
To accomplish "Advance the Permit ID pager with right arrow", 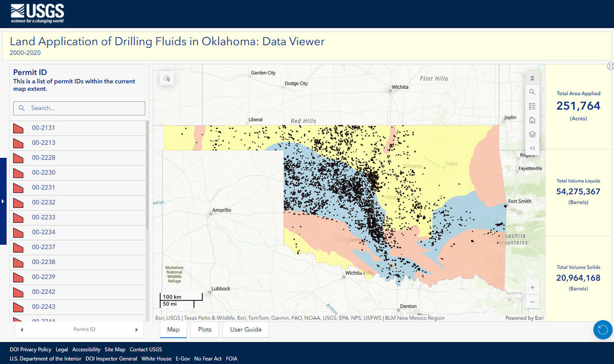I will coord(136,329).
